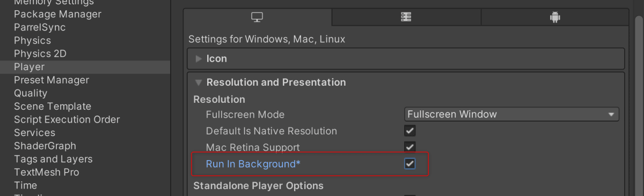
Task: Open ParrelSync settings category
Action: pos(40,27)
